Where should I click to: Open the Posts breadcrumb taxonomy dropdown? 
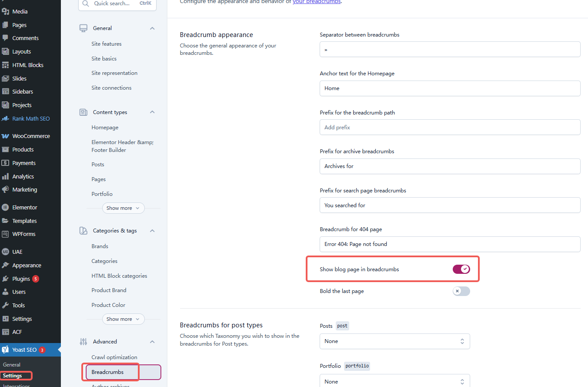pos(394,341)
